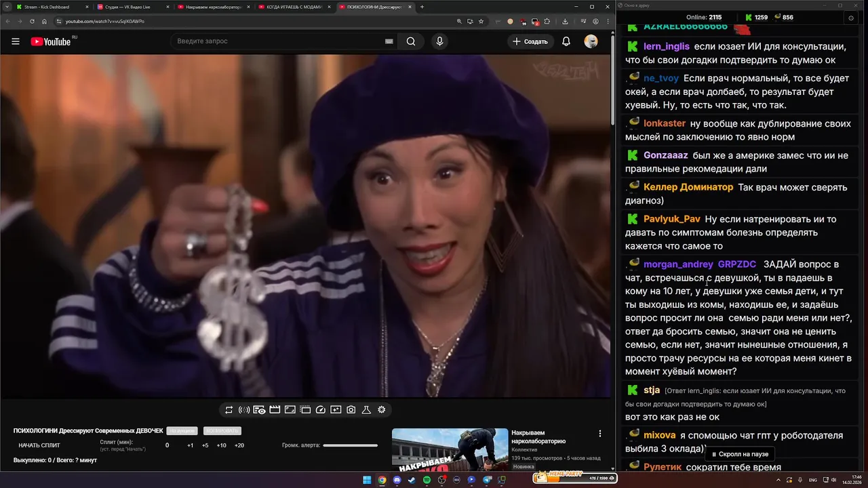Click the Накрываем нарколабораторию video title

(538, 436)
